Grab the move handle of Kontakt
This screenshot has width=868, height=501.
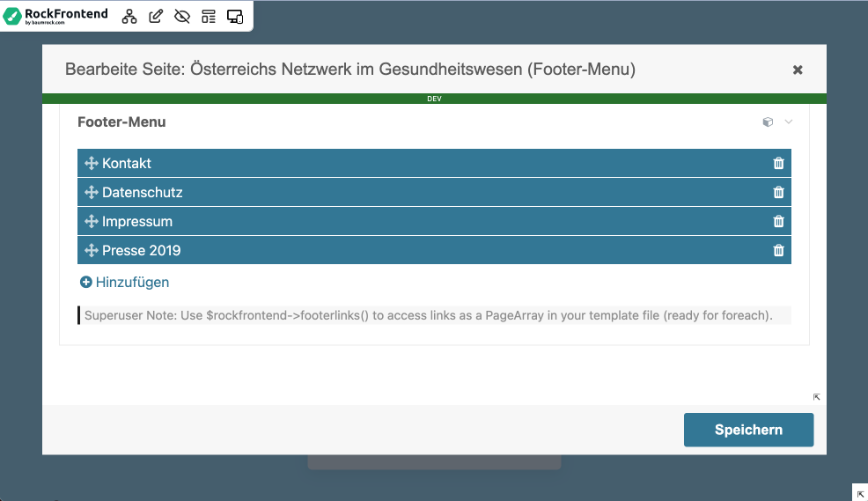click(91, 163)
